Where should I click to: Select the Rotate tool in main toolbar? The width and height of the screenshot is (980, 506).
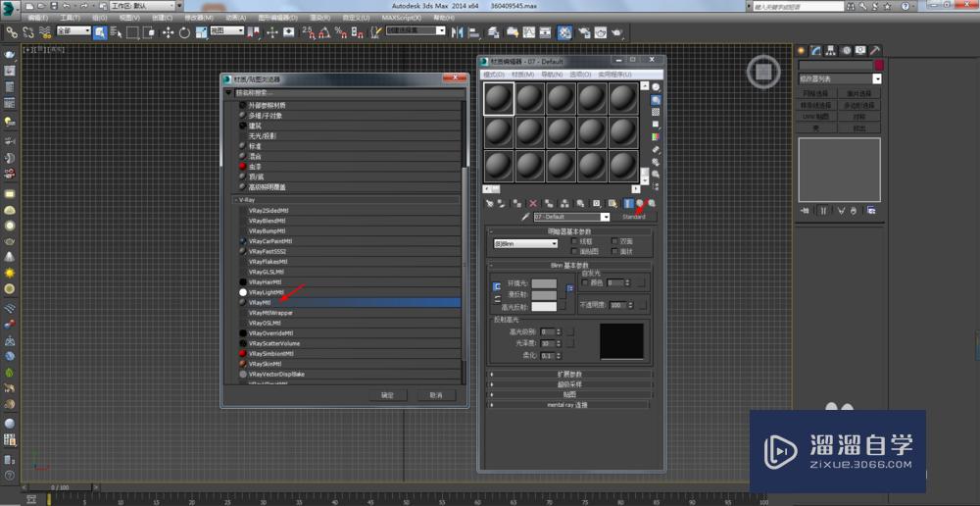184,31
